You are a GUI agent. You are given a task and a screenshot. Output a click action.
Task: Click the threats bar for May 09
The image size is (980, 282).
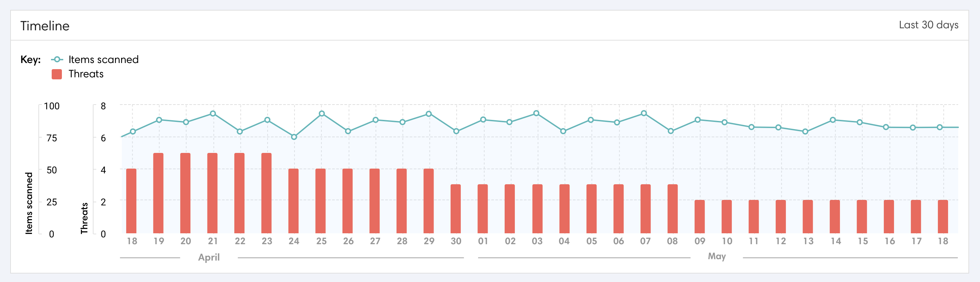coord(699,217)
